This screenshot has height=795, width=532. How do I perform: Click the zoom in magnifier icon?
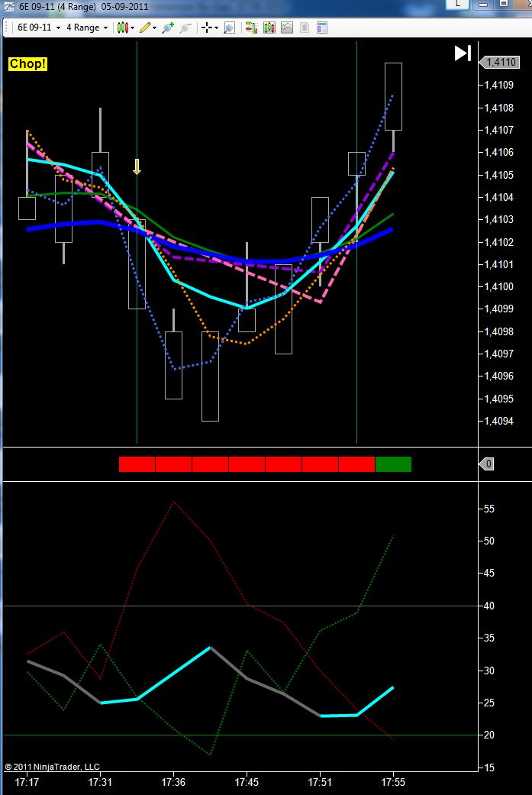[x=168, y=28]
